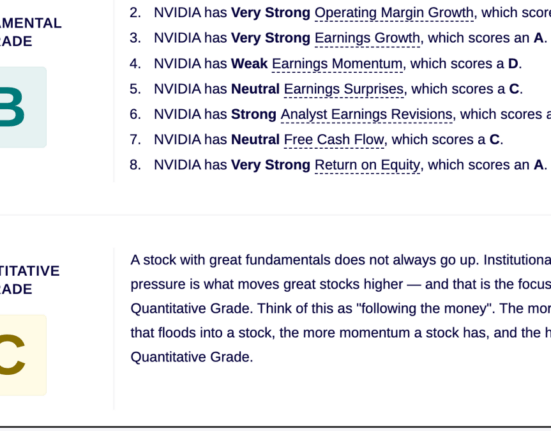Image resolution: width=551 pixels, height=431 pixels.
Task: Select the Earnings Surprises underlined link
Action: tap(344, 89)
